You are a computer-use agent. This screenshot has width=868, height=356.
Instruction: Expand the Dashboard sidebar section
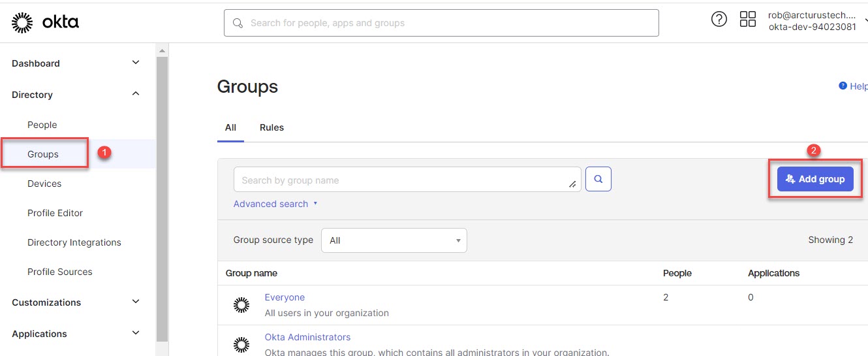136,63
